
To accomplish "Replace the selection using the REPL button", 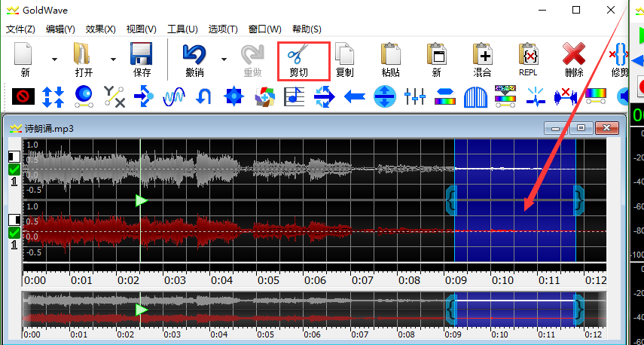I will tap(528, 60).
